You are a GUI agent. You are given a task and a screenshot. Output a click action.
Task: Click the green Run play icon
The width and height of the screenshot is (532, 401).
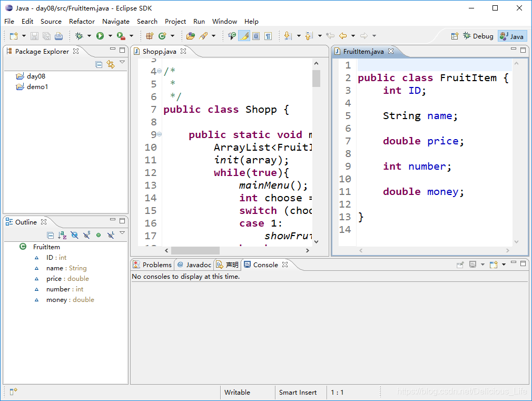tap(100, 36)
